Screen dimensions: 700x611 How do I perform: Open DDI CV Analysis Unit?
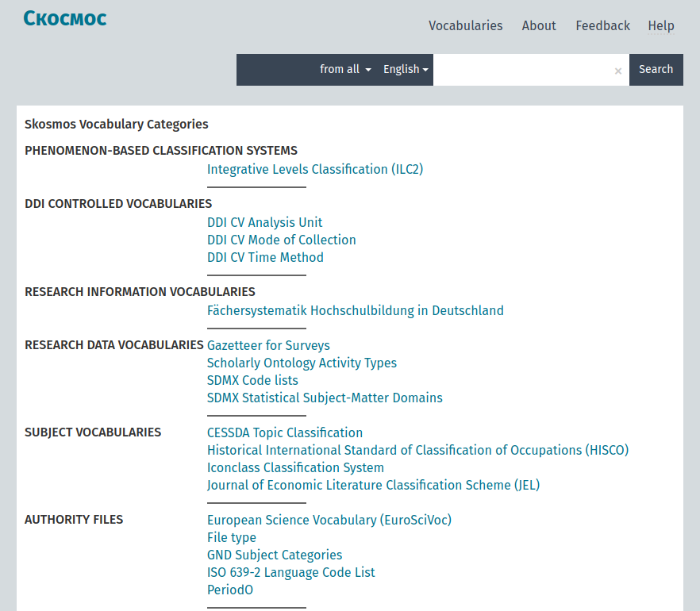(x=264, y=222)
